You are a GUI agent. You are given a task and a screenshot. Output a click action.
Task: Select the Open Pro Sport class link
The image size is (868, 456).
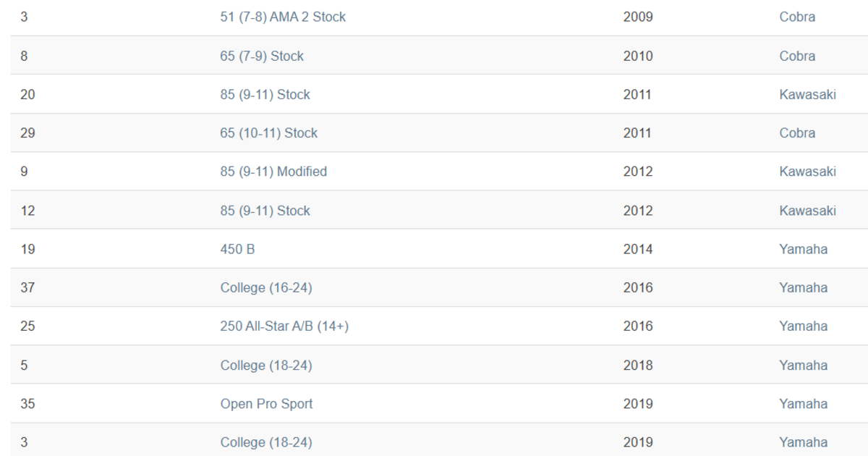[x=266, y=404]
